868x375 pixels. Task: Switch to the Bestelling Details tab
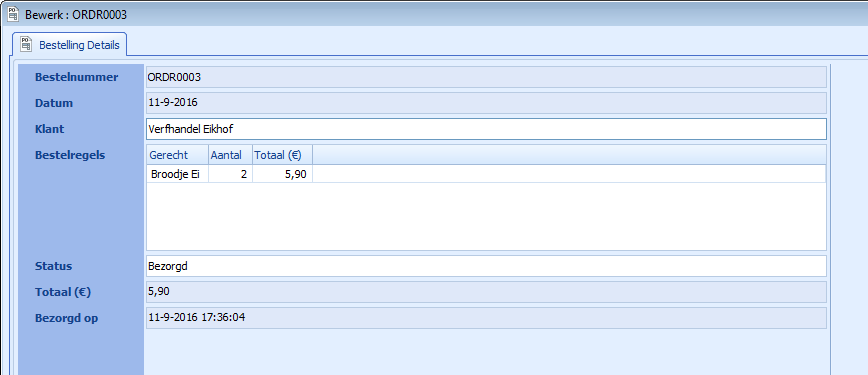(70, 45)
